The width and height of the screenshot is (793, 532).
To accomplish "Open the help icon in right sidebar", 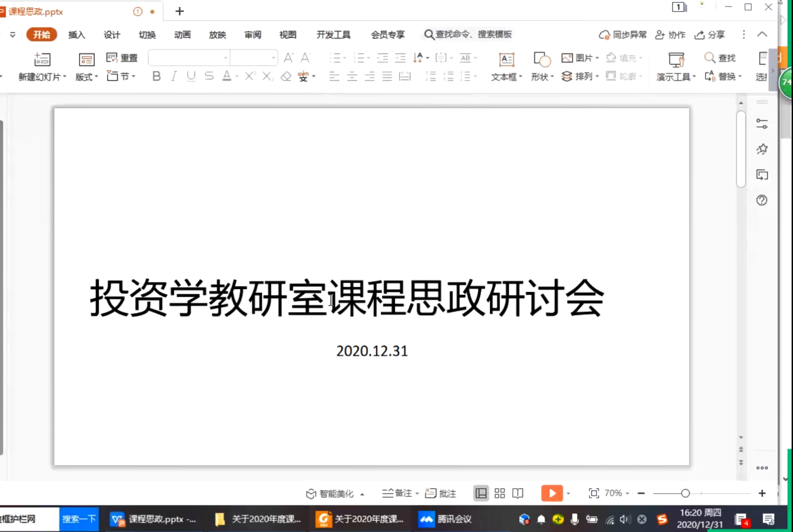I will (762, 200).
